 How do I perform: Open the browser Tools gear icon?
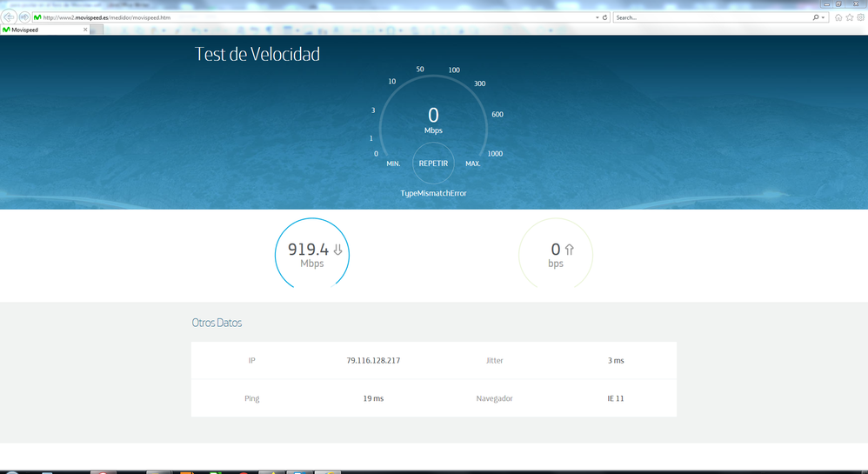(861, 17)
